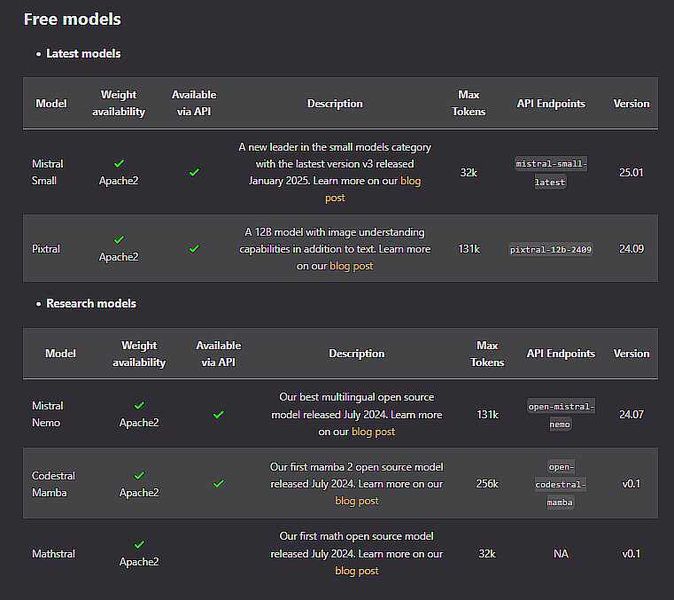Image resolution: width=674 pixels, height=600 pixels.
Task: Click the Research models bullet heading
Action: pyautogui.click(x=91, y=303)
